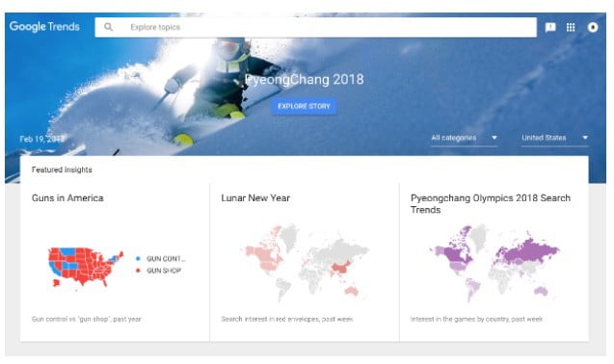
Task: Click the search magnifier icon
Action: pos(109,27)
